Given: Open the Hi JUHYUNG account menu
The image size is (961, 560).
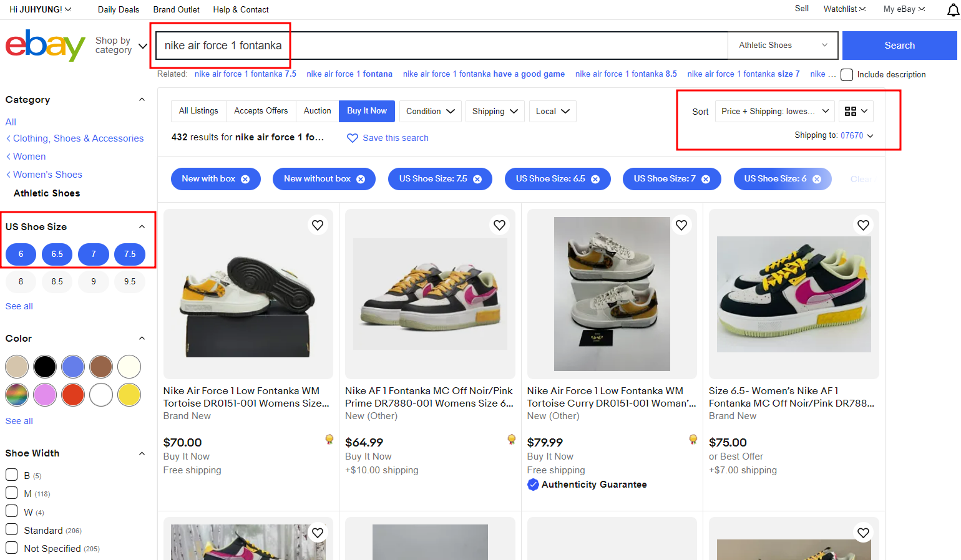Looking at the screenshot, I should pos(41,10).
